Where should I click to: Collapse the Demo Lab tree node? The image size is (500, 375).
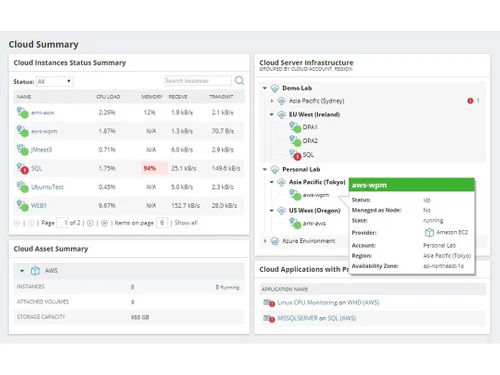[265, 88]
